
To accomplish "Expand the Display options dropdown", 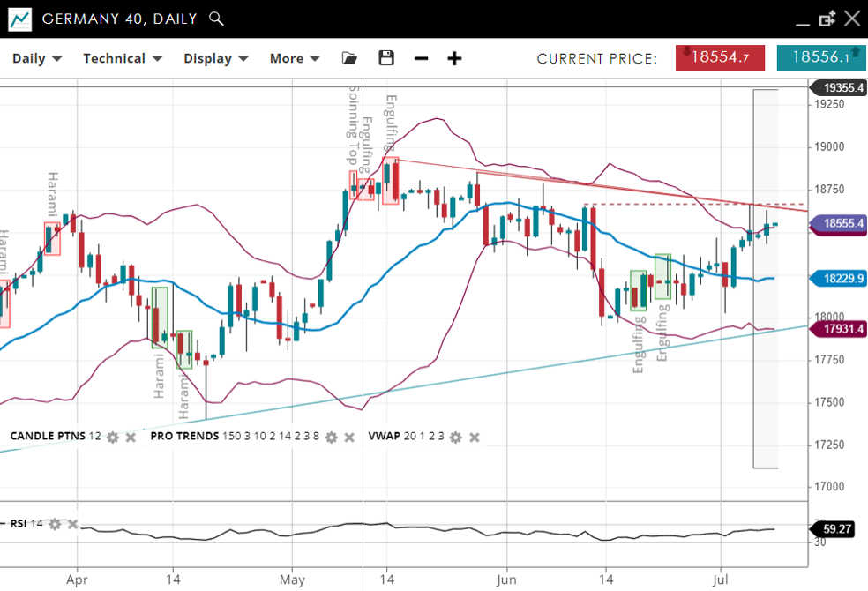I will pyautogui.click(x=215, y=58).
